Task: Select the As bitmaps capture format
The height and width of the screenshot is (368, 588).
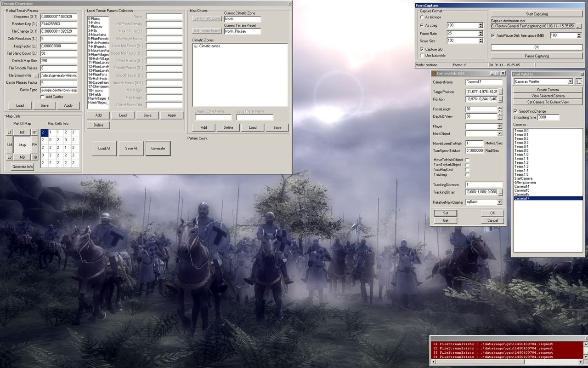Action: [x=422, y=17]
